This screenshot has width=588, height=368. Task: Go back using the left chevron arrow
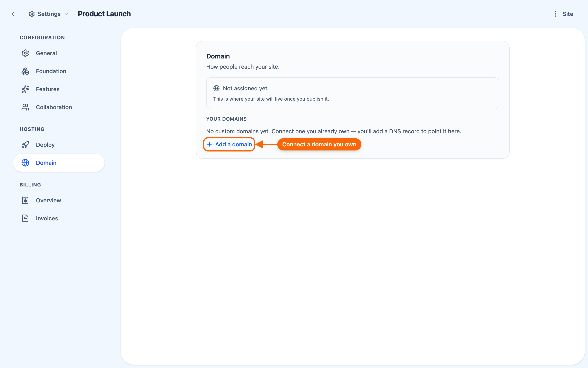point(13,14)
